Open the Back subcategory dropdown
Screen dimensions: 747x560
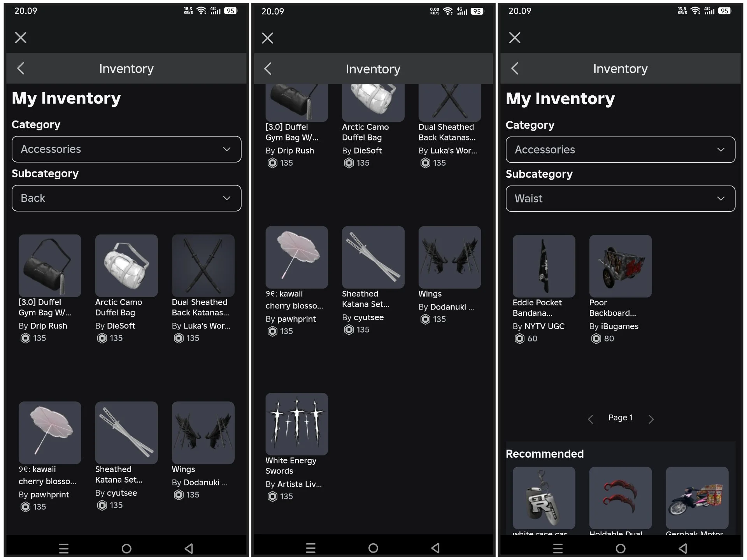pos(126,198)
